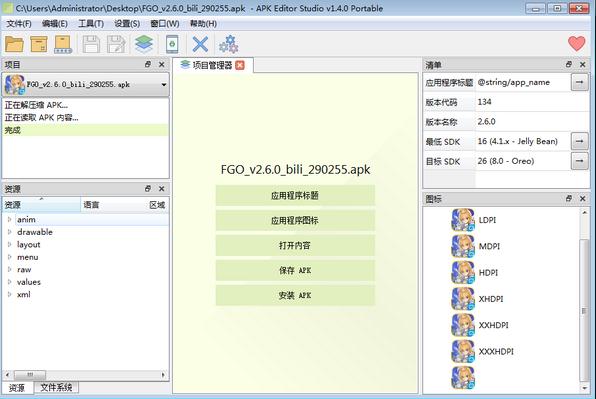Select the XHDPI icon entry
This screenshot has height=399, width=596.
coord(477,299)
